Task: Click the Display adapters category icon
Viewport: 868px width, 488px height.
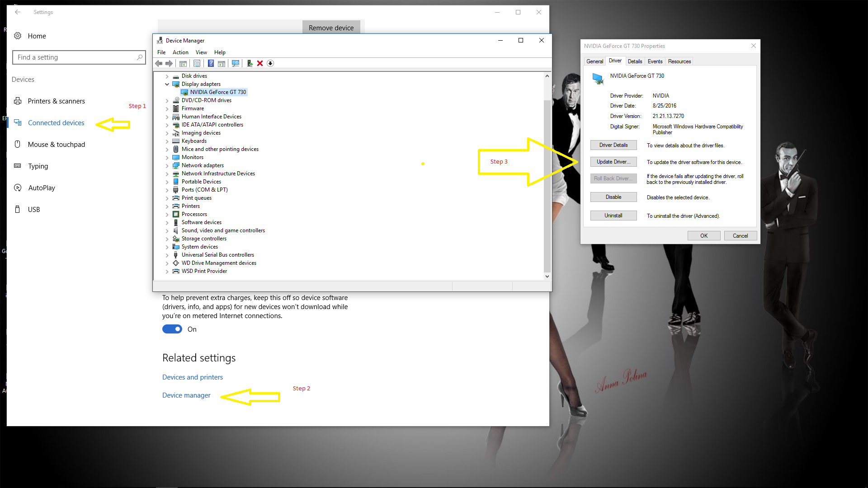Action: point(176,84)
